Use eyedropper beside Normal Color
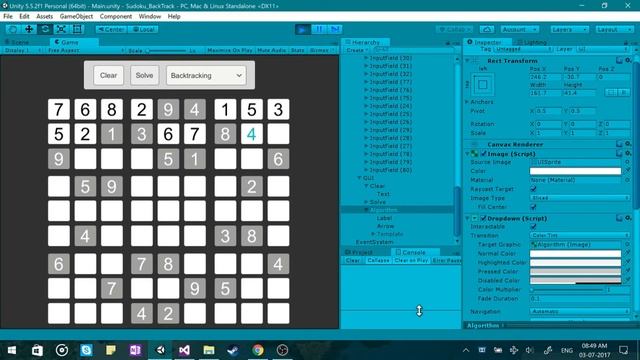This screenshot has height=360, width=640. point(628,253)
